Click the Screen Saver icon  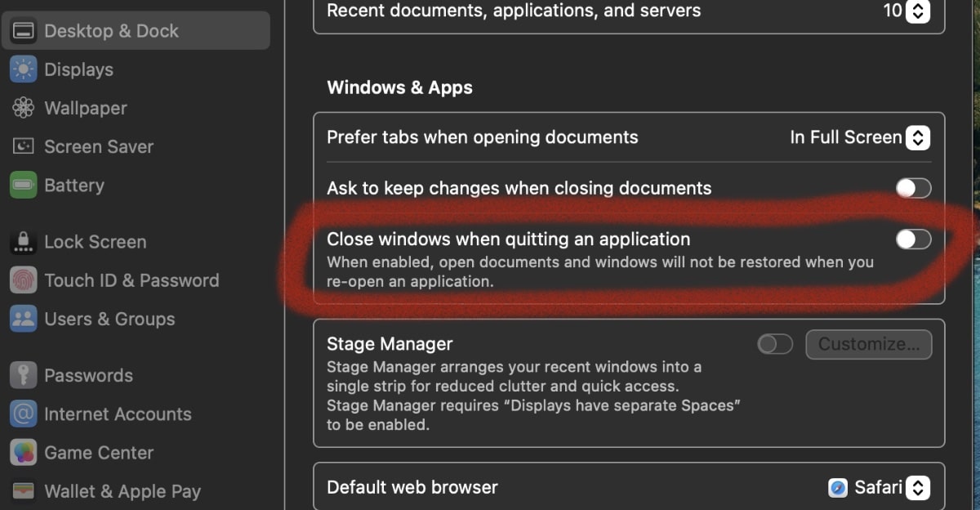pyautogui.click(x=23, y=146)
